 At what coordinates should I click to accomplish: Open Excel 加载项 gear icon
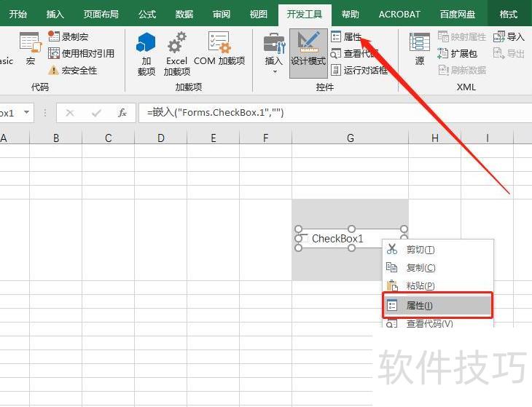pos(177,54)
